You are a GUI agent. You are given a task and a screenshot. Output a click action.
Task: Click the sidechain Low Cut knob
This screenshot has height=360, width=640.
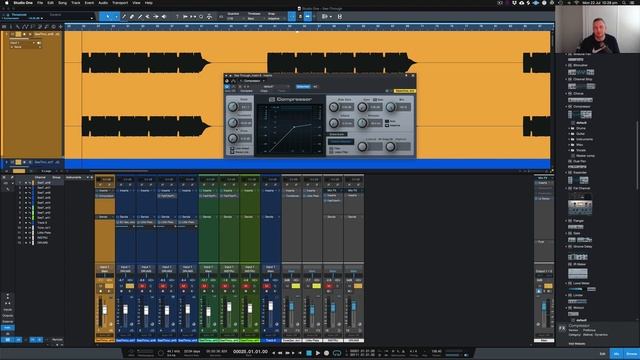tap(362, 147)
